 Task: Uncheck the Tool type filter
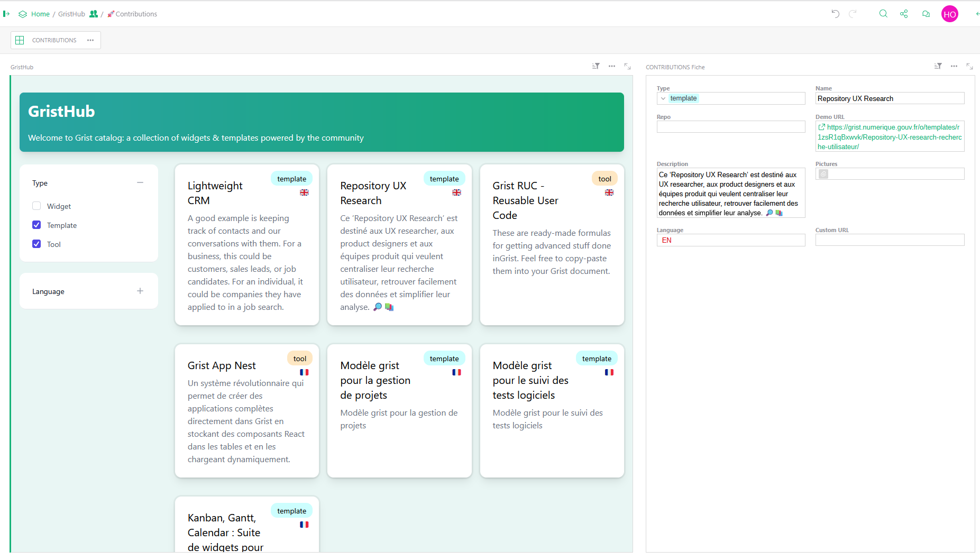coord(36,244)
